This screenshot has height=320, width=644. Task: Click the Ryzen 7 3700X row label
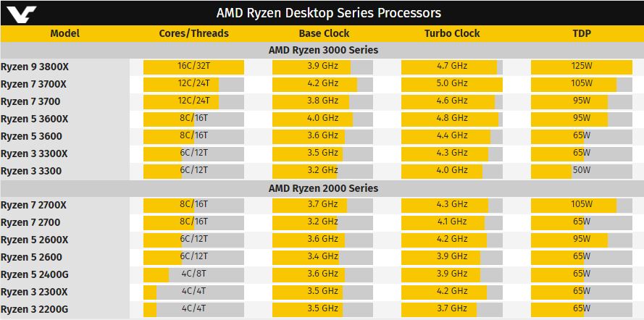point(33,84)
